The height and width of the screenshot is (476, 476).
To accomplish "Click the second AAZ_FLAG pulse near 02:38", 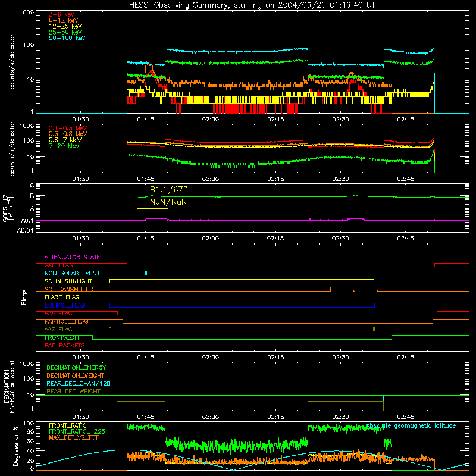I will point(374,329).
